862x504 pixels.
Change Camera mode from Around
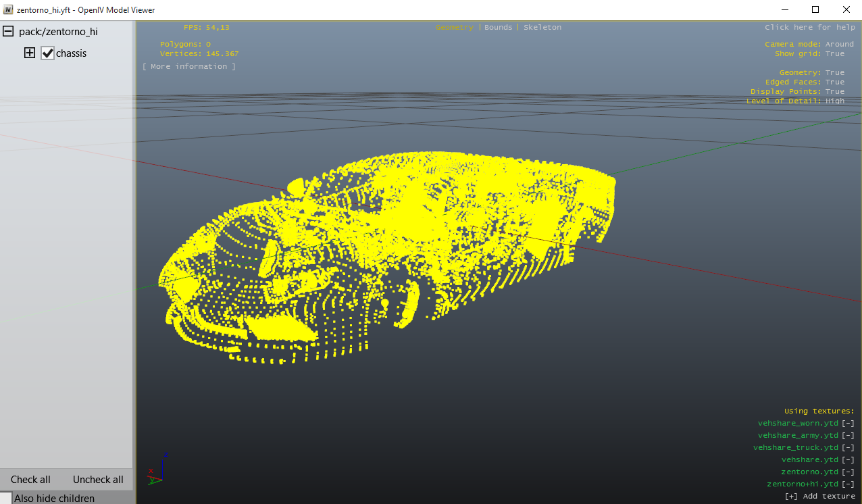click(839, 44)
